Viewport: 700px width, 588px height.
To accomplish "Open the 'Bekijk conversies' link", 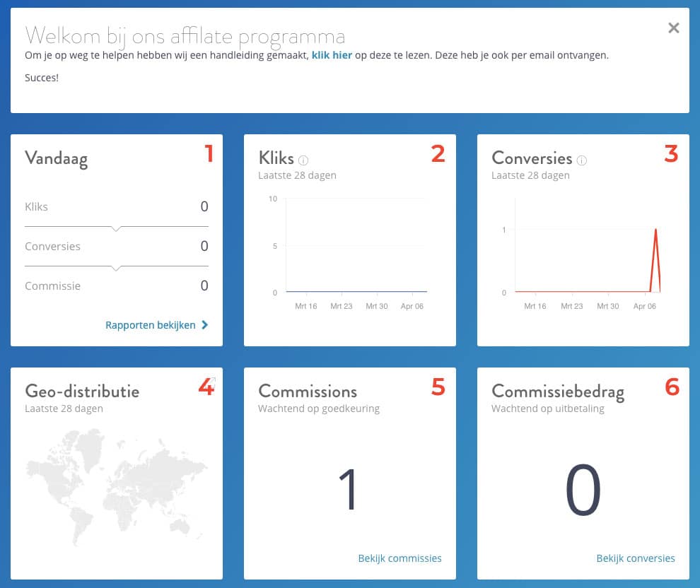I will [x=635, y=558].
